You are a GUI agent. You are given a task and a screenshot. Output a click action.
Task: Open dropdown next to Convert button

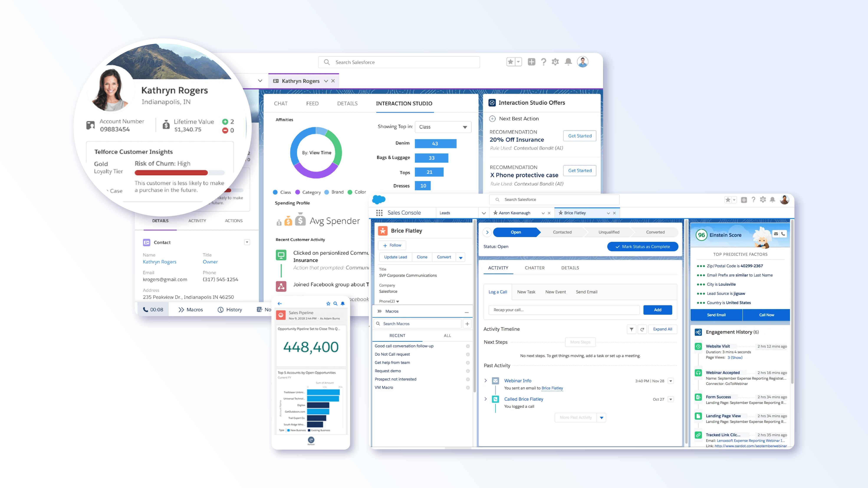(461, 257)
